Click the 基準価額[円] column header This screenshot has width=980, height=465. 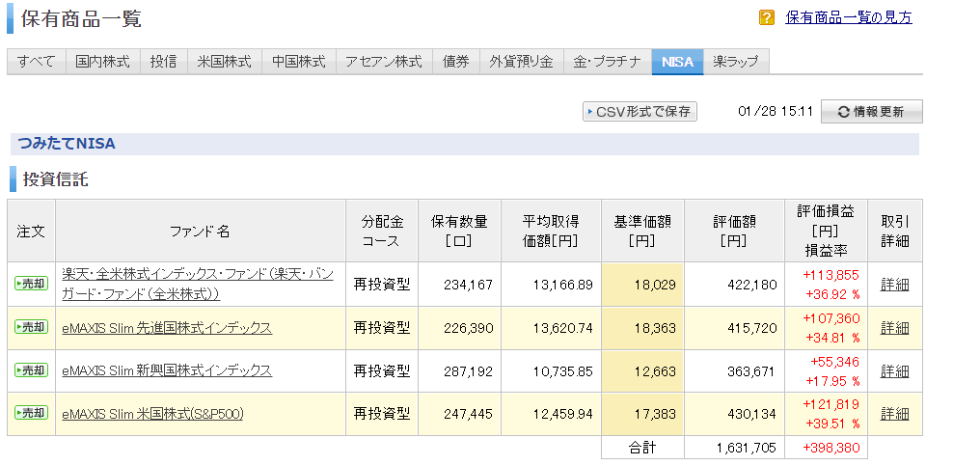click(642, 231)
